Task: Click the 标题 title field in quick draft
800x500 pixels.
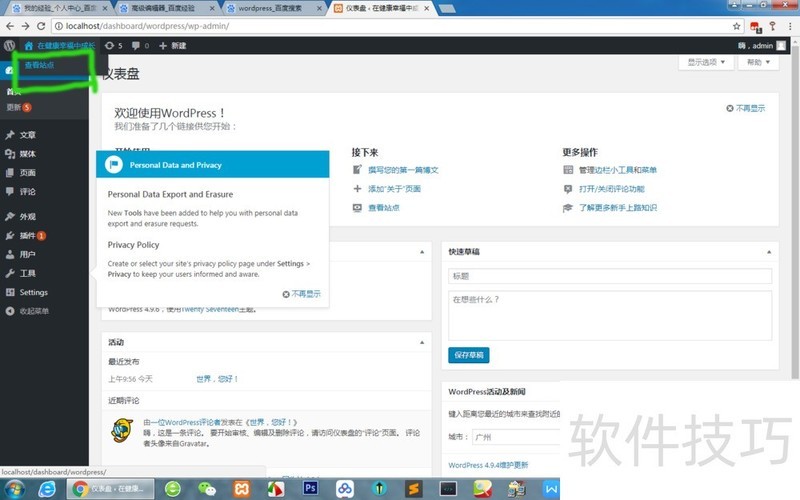Action: [610, 276]
